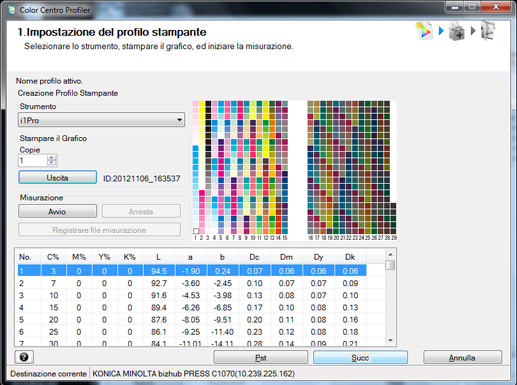This screenshot has height=385, width=517.
Task: Click the Dc column header
Action: [x=255, y=257]
